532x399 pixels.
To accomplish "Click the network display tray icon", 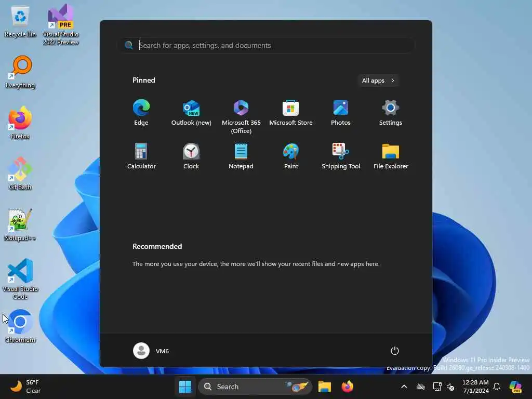I will click(437, 387).
